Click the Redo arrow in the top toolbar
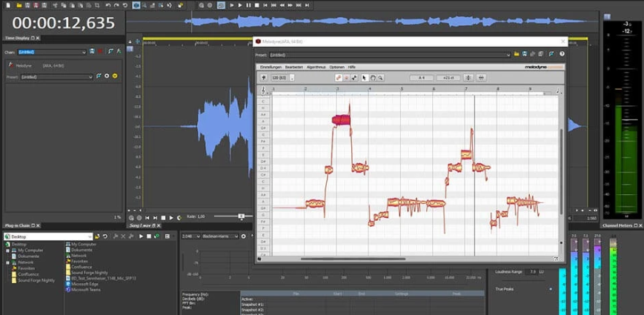 pos(116,5)
